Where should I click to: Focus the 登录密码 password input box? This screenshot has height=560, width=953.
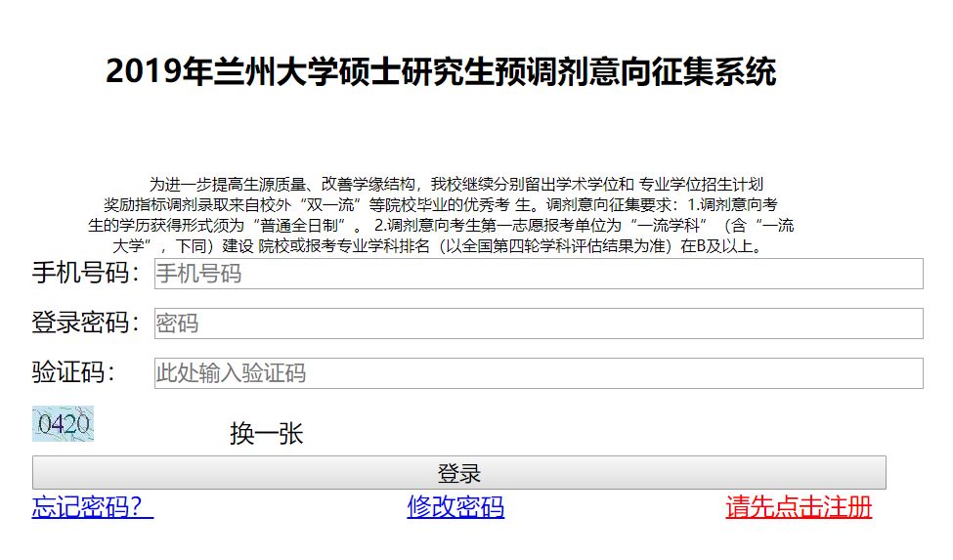(x=539, y=323)
